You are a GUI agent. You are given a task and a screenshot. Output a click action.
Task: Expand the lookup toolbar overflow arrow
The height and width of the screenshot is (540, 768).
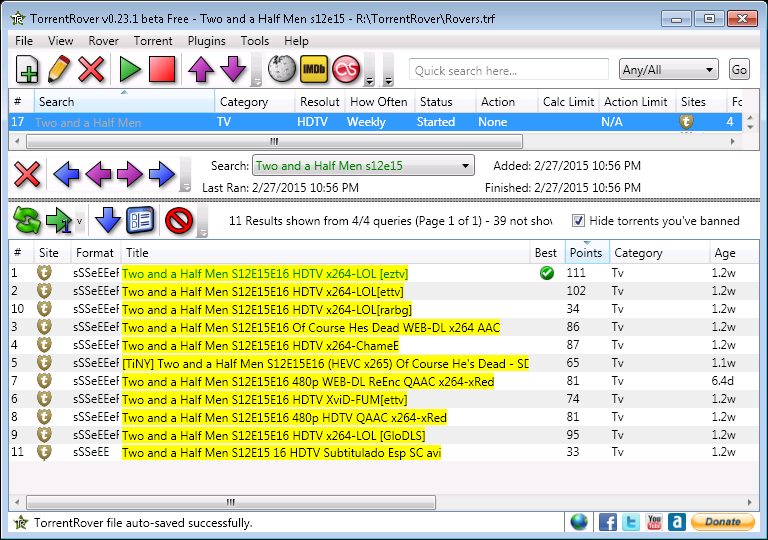point(370,78)
